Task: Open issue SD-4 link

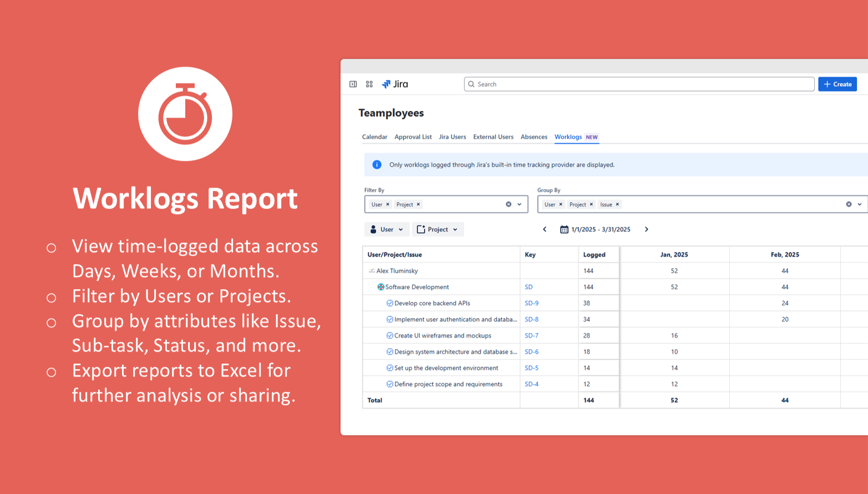Action: 531,384
